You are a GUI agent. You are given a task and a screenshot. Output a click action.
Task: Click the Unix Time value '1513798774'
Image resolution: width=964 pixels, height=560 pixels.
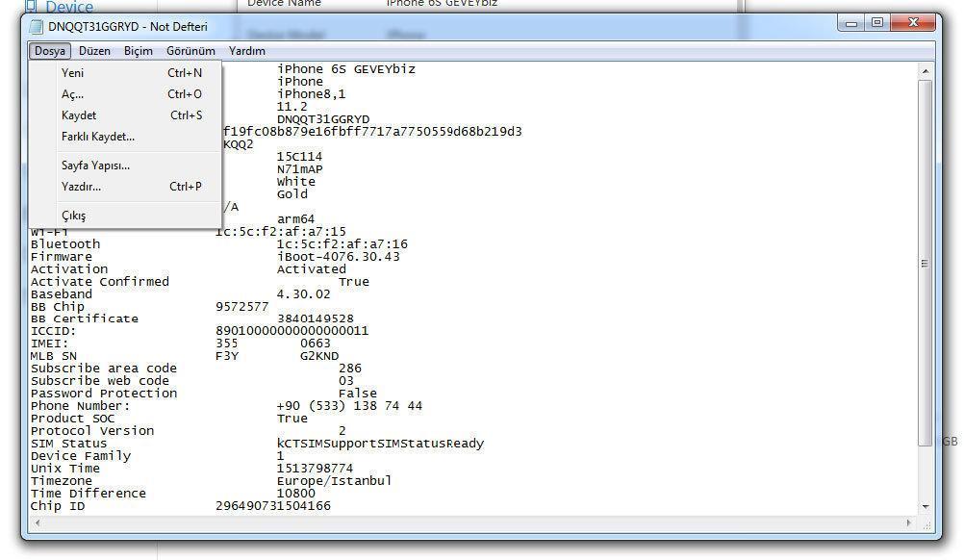(x=316, y=469)
